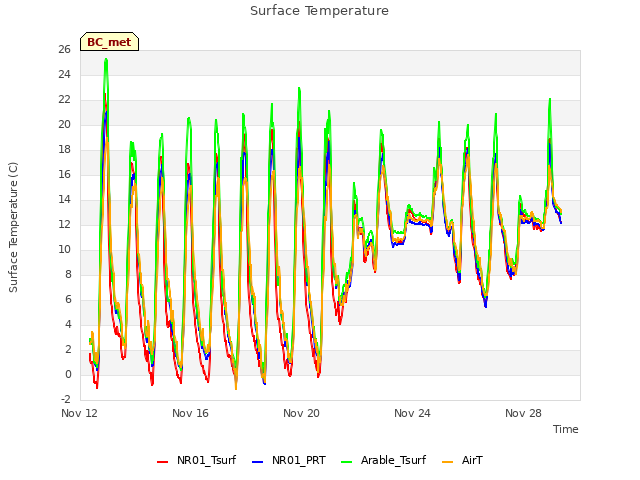This screenshot has height=480, width=640.
Task: Click the 12 y-axis tick label
Action: [64, 224]
